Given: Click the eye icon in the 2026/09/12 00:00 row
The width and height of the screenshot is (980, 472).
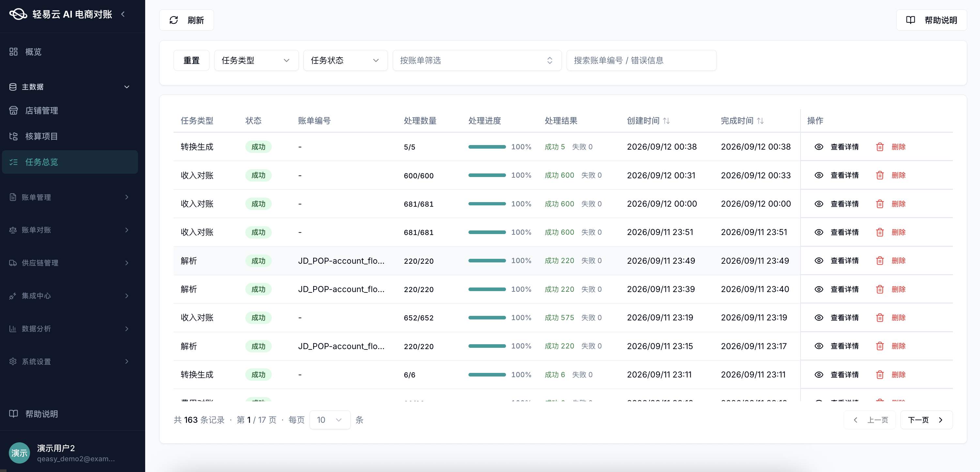Looking at the screenshot, I should pyautogui.click(x=819, y=204).
